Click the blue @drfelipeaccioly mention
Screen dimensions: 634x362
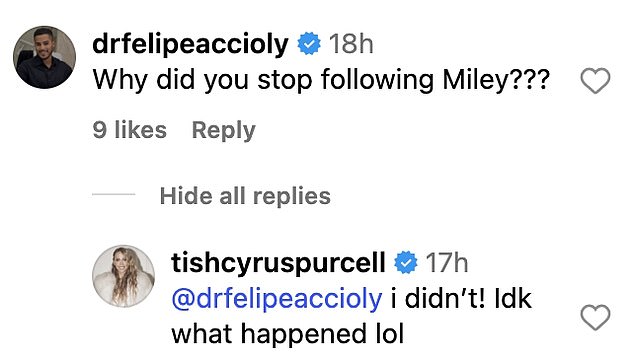pyautogui.click(x=277, y=300)
